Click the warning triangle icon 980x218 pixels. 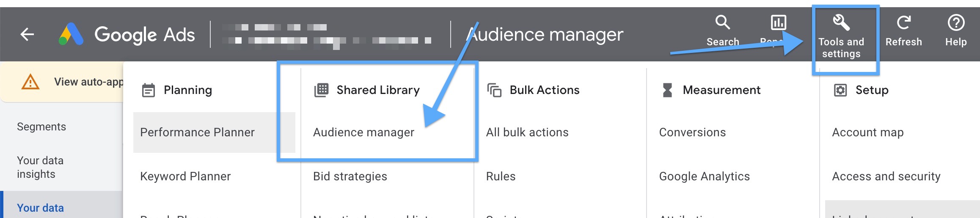[x=30, y=82]
